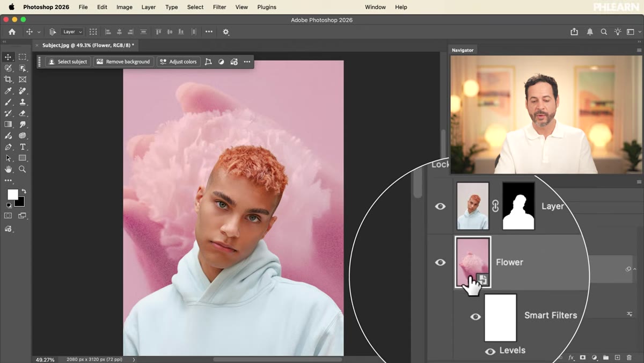Open the Photoshop search magnifier icon
Image resolution: width=644 pixels, height=363 pixels.
coord(604,32)
